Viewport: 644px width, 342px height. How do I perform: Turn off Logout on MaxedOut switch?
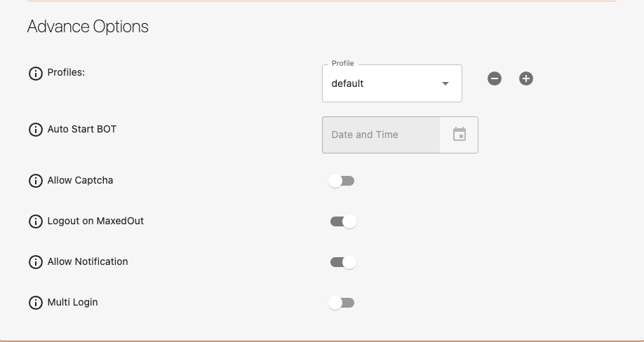pos(343,221)
